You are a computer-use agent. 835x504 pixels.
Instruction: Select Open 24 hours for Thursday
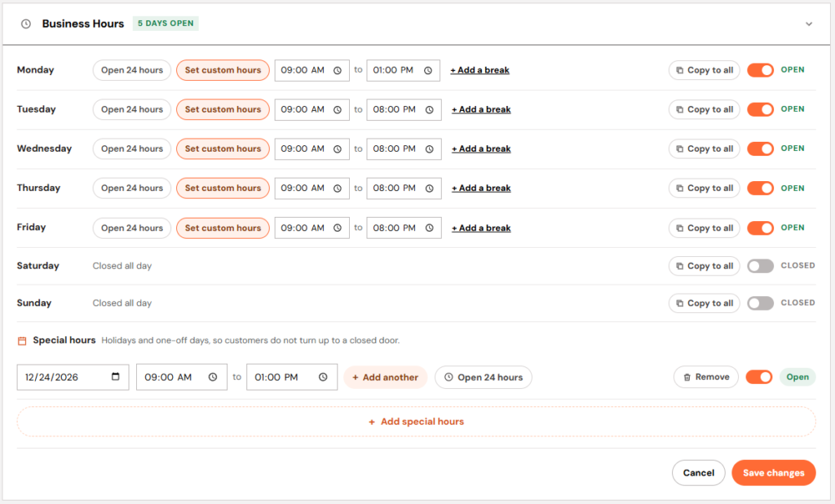click(132, 188)
